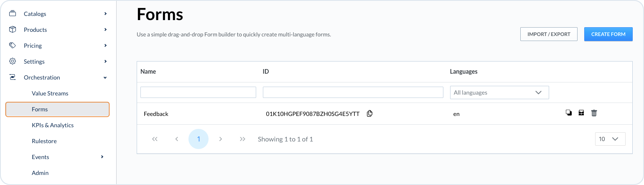Click the Pricing tag icon
The width and height of the screenshot is (644, 185).
[x=13, y=46]
